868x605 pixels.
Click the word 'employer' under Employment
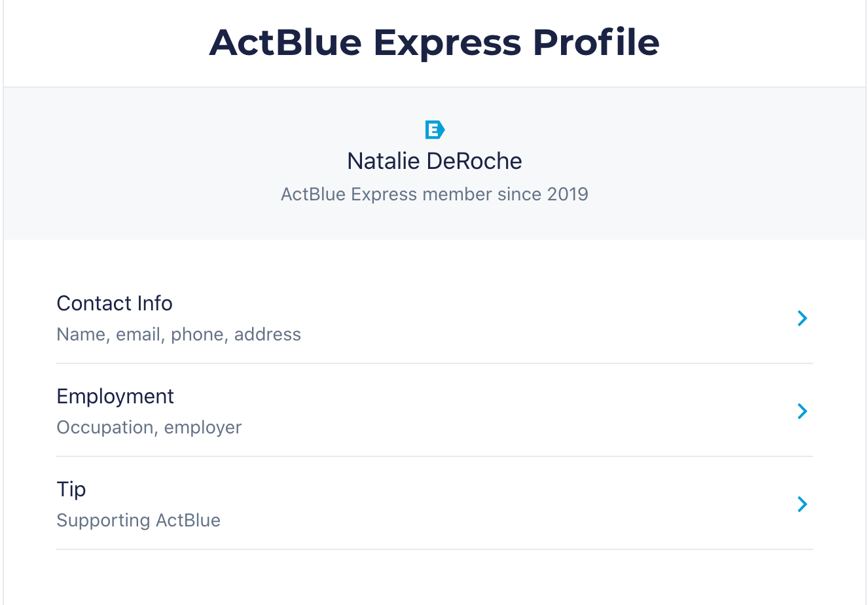click(x=203, y=428)
